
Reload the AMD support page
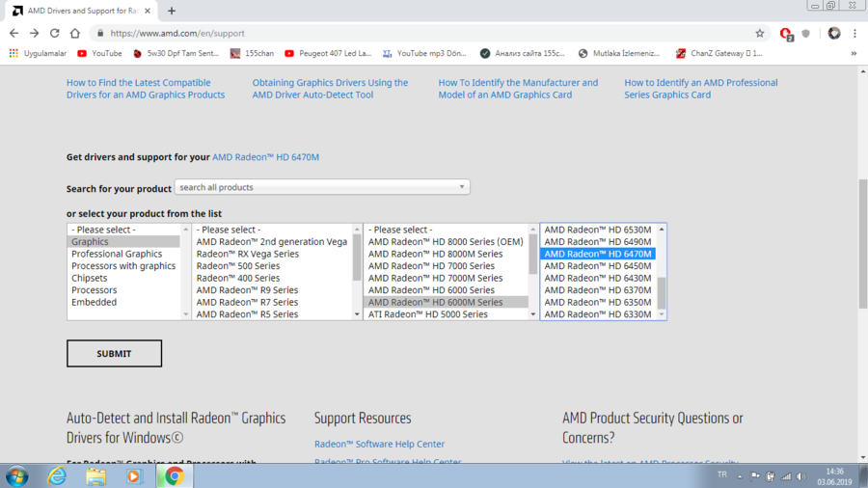(x=54, y=33)
